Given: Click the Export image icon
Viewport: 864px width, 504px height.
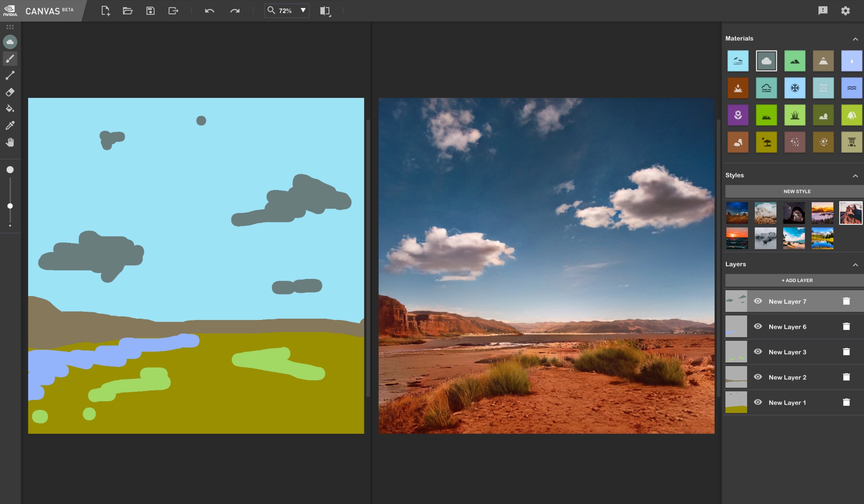Looking at the screenshot, I should click(x=173, y=10).
